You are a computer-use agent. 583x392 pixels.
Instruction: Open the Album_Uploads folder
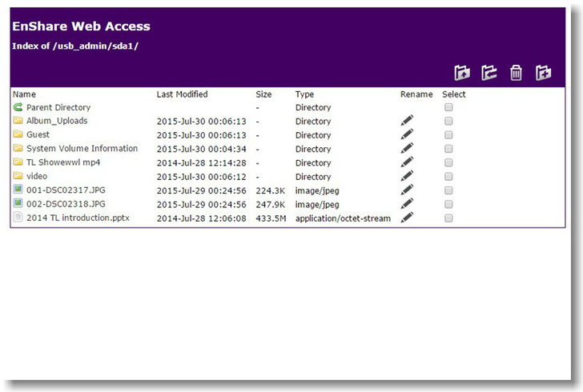coord(57,121)
